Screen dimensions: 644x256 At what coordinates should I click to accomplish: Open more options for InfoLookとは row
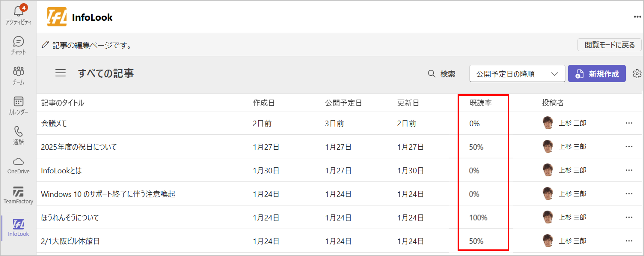click(x=629, y=170)
